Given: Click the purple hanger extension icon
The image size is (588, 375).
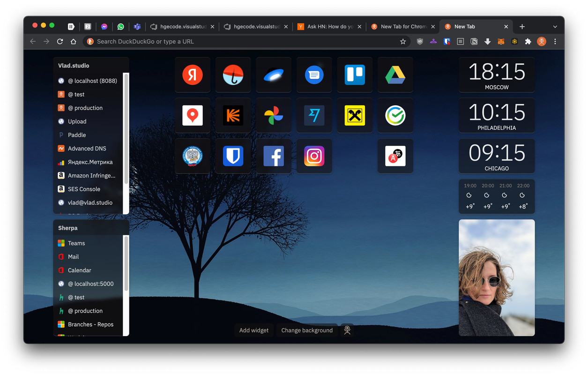Looking at the screenshot, I should [433, 41].
